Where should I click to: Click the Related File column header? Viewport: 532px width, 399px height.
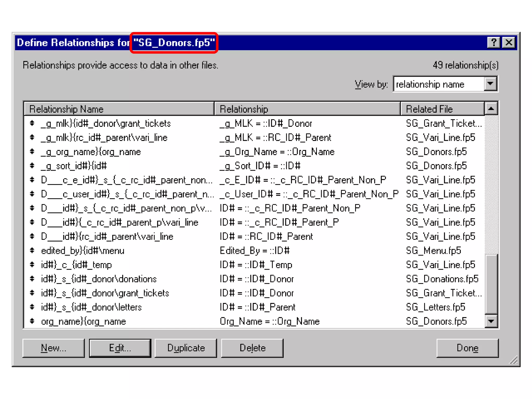click(x=442, y=109)
